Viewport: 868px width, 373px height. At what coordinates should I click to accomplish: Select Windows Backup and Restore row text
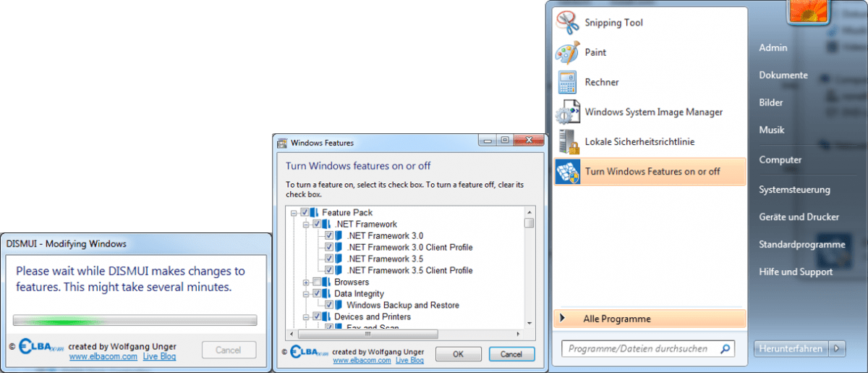click(403, 305)
